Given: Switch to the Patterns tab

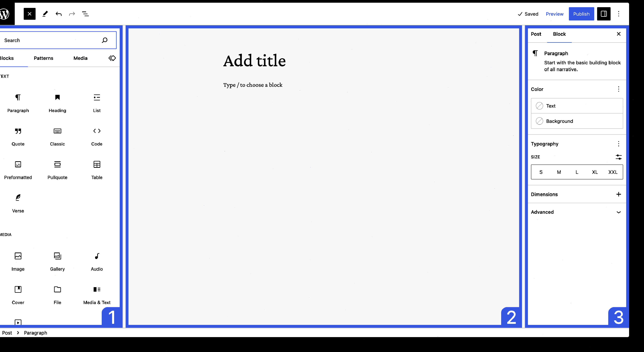Looking at the screenshot, I should click(x=43, y=58).
